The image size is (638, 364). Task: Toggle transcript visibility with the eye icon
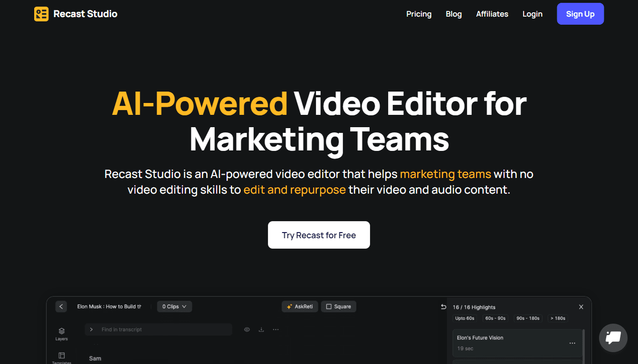247,329
